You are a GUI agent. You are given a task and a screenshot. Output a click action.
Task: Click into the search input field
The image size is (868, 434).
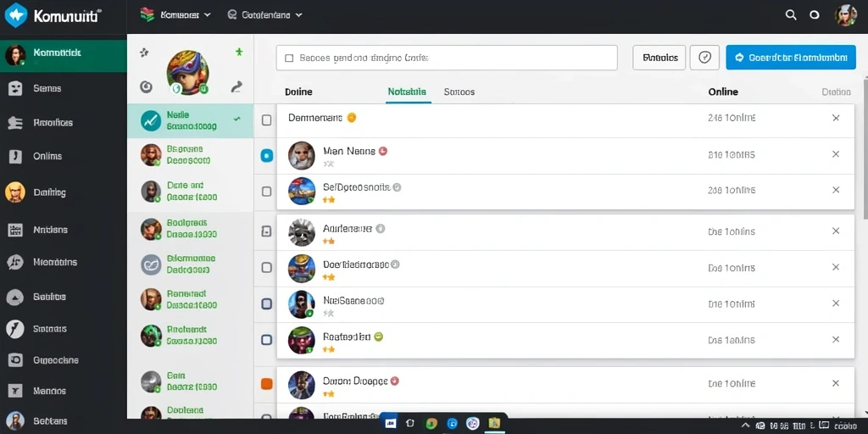pos(447,58)
